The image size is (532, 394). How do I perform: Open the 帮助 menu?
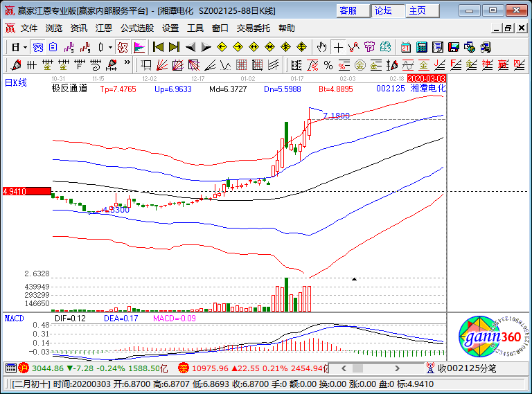pos(287,28)
